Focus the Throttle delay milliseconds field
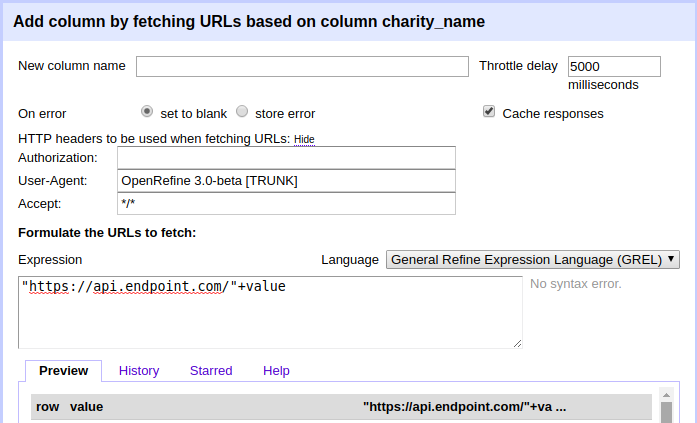Viewport: 697px width, 423px height. tap(614, 67)
